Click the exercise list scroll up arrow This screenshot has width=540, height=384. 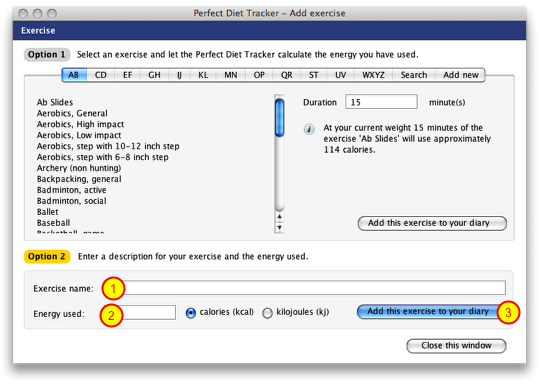(x=280, y=217)
